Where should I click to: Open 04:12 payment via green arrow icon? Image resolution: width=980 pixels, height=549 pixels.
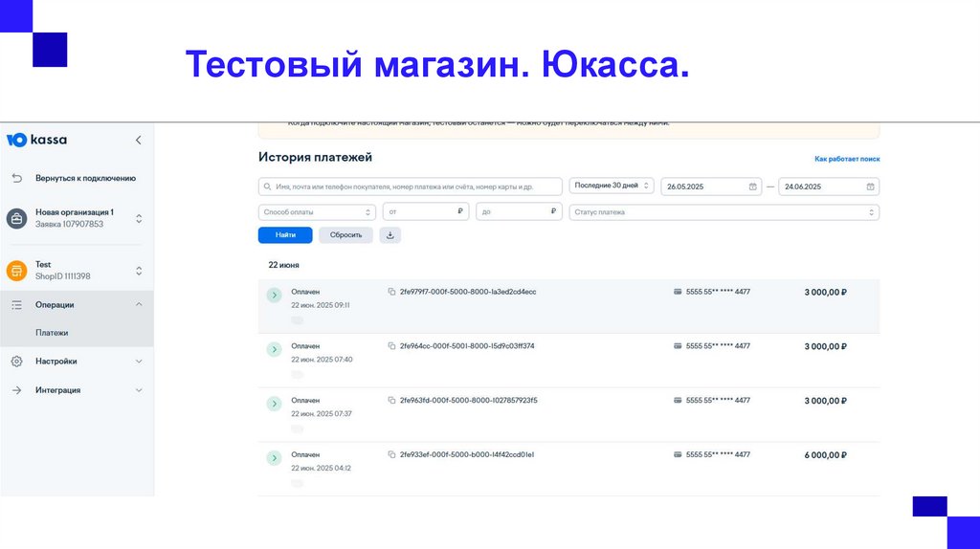point(274,458)
